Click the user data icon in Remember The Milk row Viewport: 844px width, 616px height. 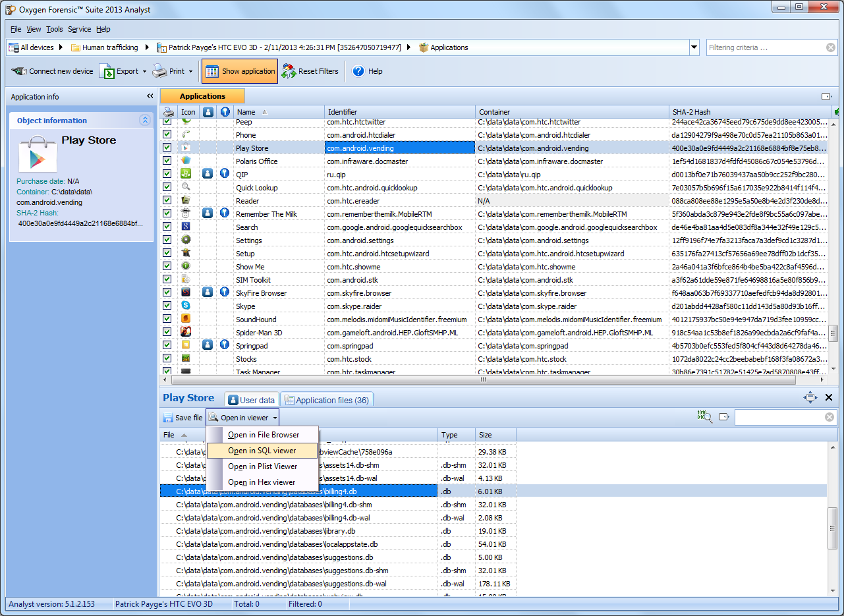pos(208,214)
